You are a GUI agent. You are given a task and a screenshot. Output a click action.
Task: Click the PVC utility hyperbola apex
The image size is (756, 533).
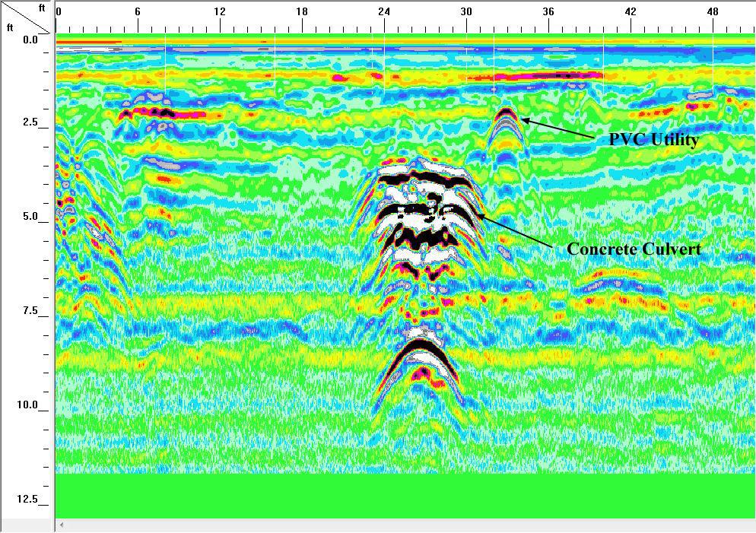506,113
